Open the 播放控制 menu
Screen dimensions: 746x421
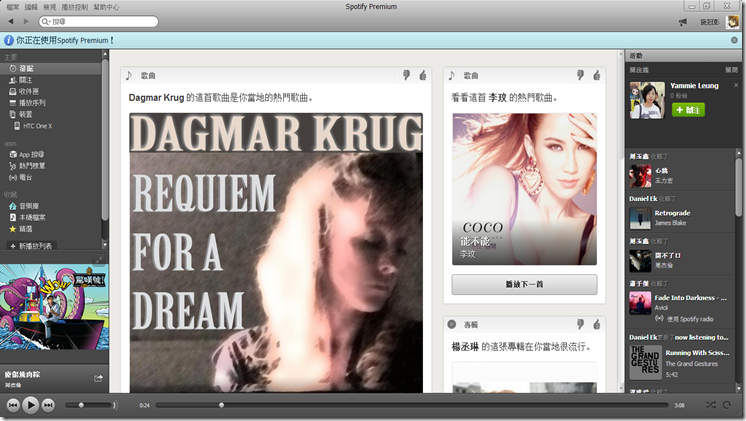click(74, 7)
